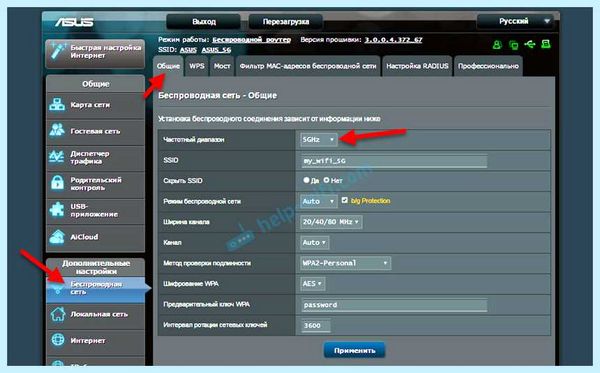This screenshot has width=600, height=373.
Task: Click the Применить apply button
Action: click(x=354, y=350)
